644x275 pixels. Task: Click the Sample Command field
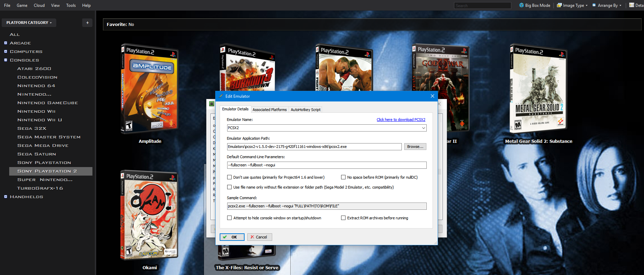327,206
